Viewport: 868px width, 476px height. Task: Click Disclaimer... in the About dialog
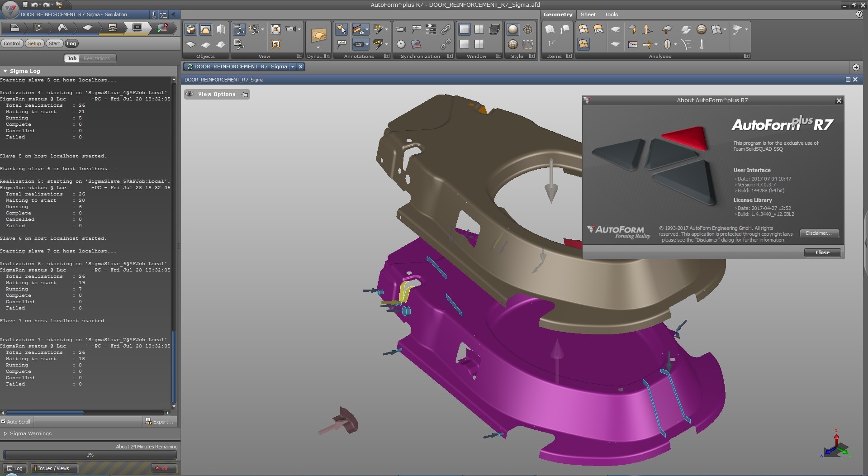pos(819,233)
